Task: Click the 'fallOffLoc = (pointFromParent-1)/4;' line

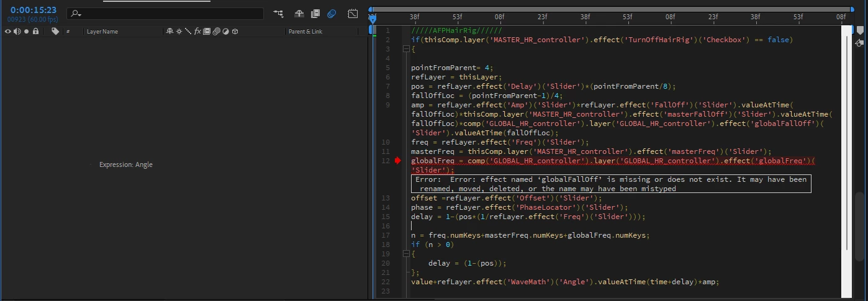Action: click(486, 96)
